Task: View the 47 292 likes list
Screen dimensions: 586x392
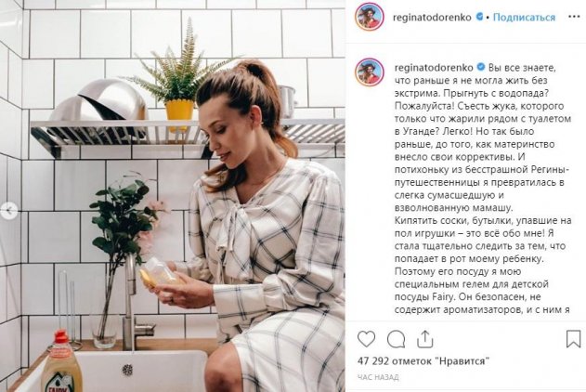Action: pyautogui.click(x=423, y=361)
